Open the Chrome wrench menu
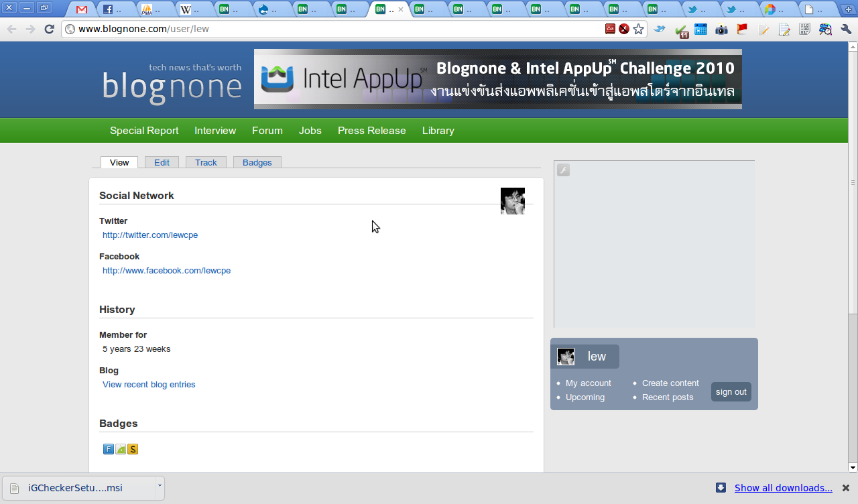Image resolution: width=858 pixels, height=504 pixels. pyautogui.click(x=846, y=29)
